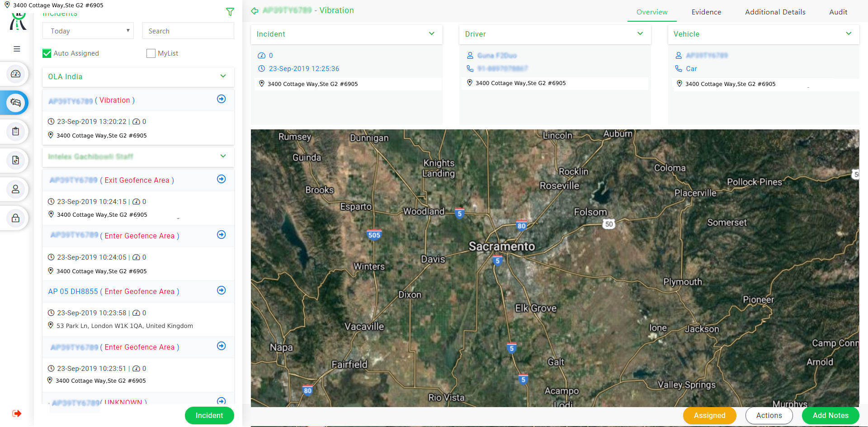This screenshot has width=868, height=427.
Task: Open arrow for 10:23:51 Enter Geofence incident
Action: [x=222, y=346]
